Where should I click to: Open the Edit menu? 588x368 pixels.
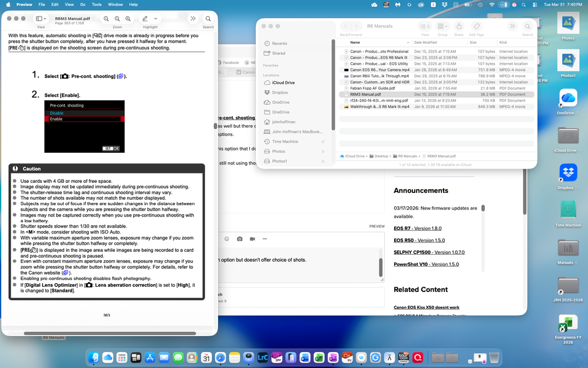[55, 5]
